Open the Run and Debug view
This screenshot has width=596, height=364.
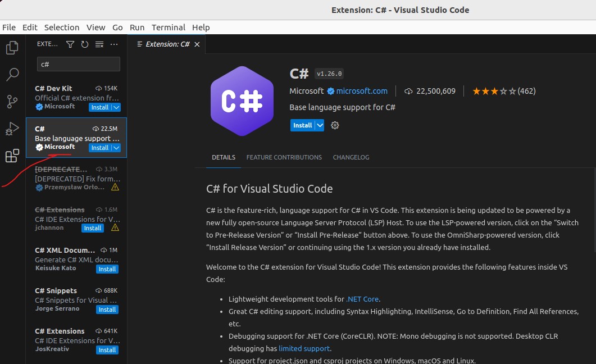pyautogui.click(x=12, y=129)
